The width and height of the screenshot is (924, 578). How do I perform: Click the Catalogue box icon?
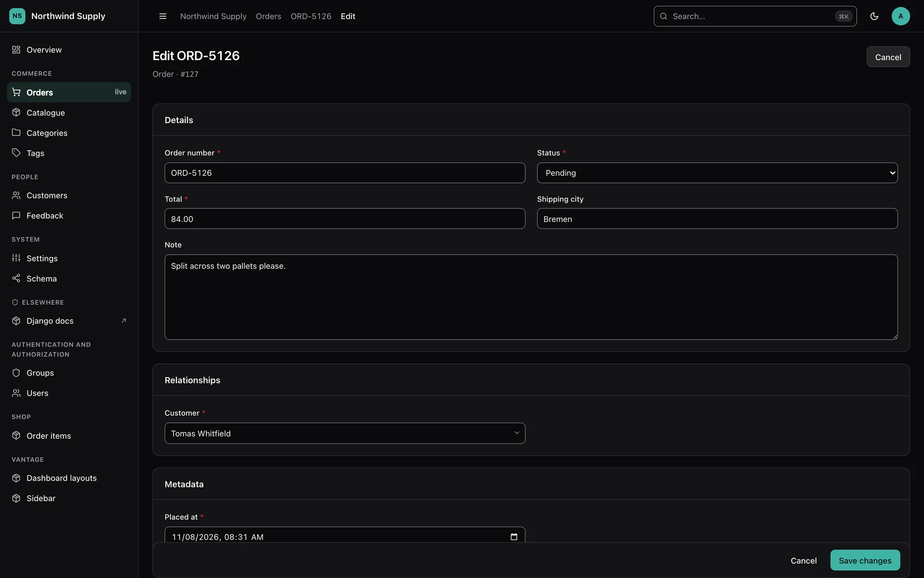pyautogui.click(x=16, y=112)
